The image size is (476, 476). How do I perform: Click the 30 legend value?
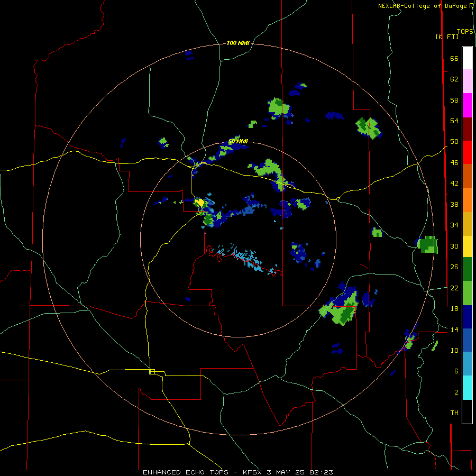point(454,246)
